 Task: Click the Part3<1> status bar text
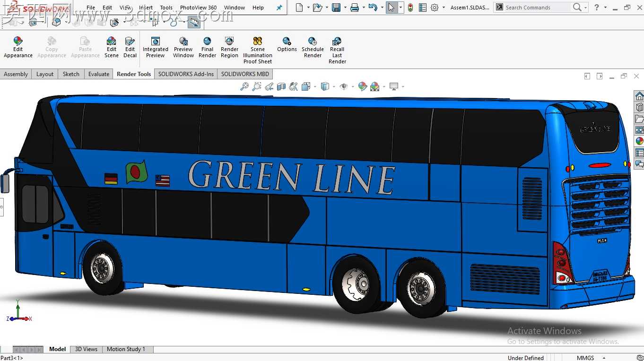12,358
